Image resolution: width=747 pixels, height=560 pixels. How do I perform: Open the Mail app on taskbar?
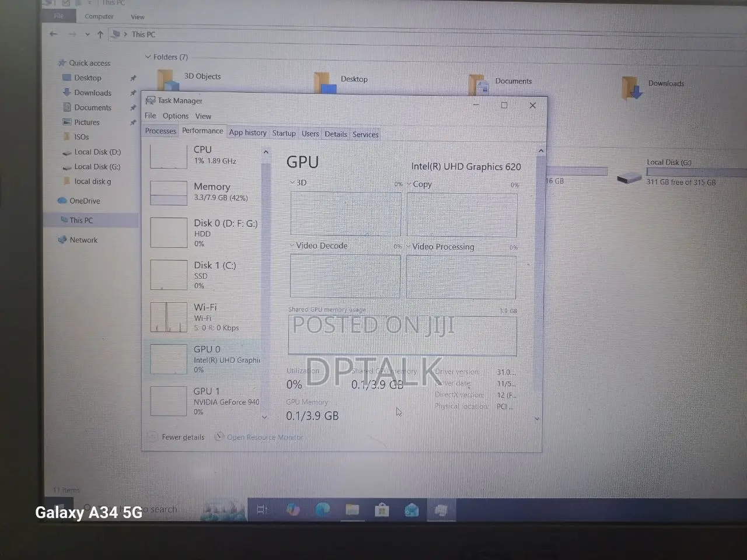click(411, 510)
